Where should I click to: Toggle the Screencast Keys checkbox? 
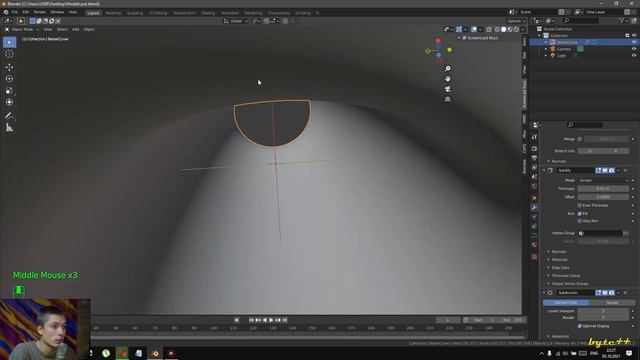coord(464,38)
